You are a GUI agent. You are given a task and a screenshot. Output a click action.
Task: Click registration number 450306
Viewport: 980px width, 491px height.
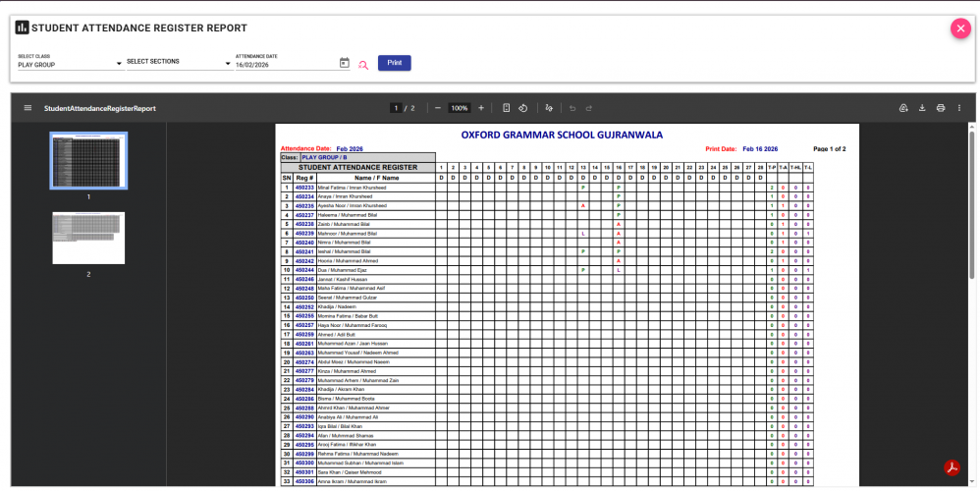point(304,481)
